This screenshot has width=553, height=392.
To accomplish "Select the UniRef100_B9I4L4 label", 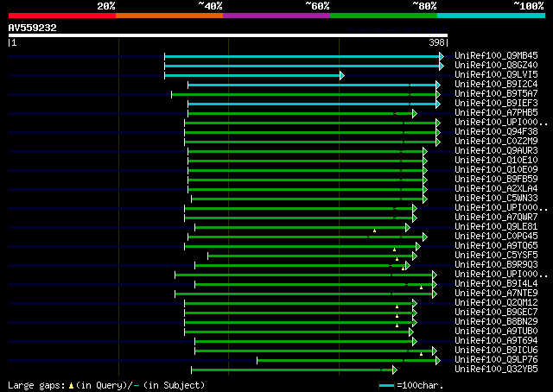I will (496, 284).
